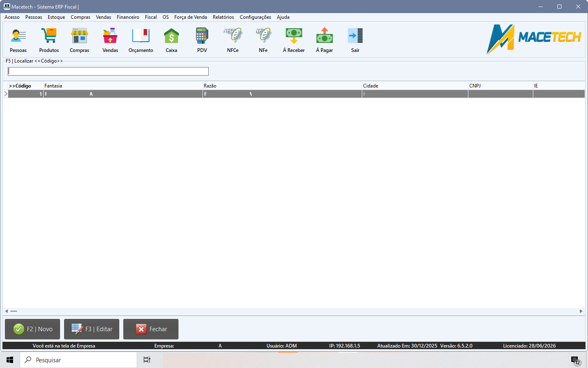
Task: Open the Pessoas toolbar icon
Action: pyautogui.click(x=18, y=36)
